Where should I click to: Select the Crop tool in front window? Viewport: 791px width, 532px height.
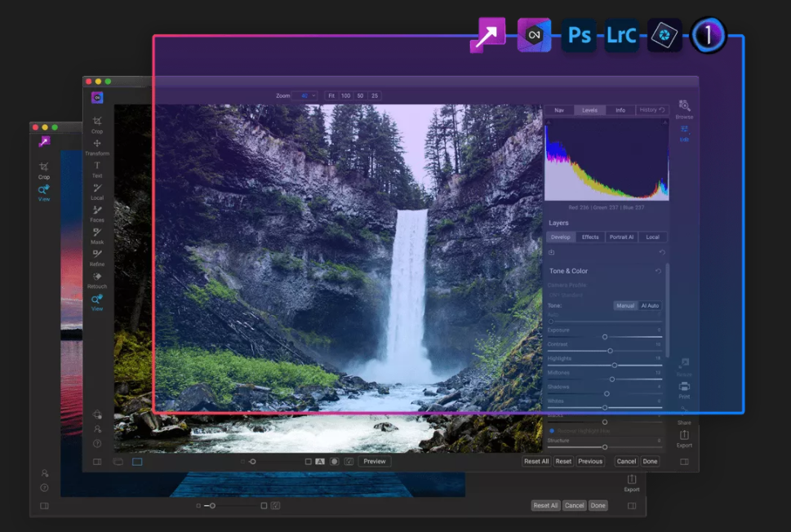(97, 125)
